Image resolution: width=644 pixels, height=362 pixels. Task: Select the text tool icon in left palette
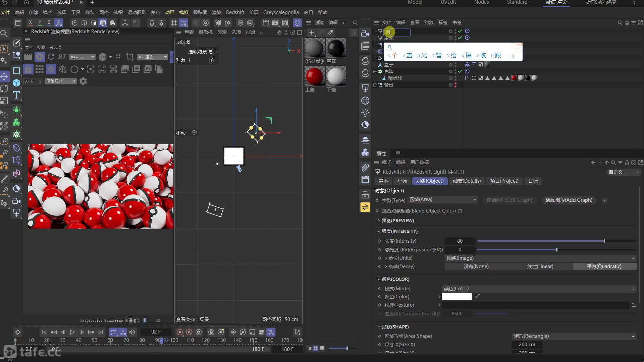click(x=16, y=95)
